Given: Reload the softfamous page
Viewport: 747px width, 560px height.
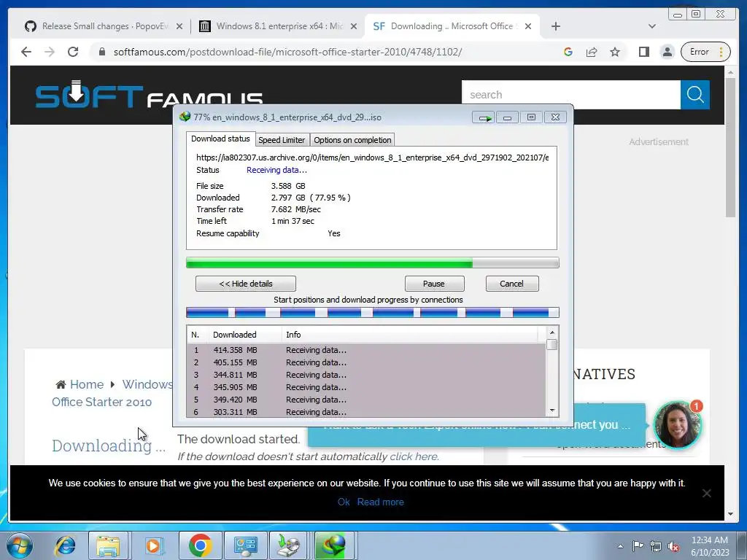Looking at the screenshot, I should point(73,52).
